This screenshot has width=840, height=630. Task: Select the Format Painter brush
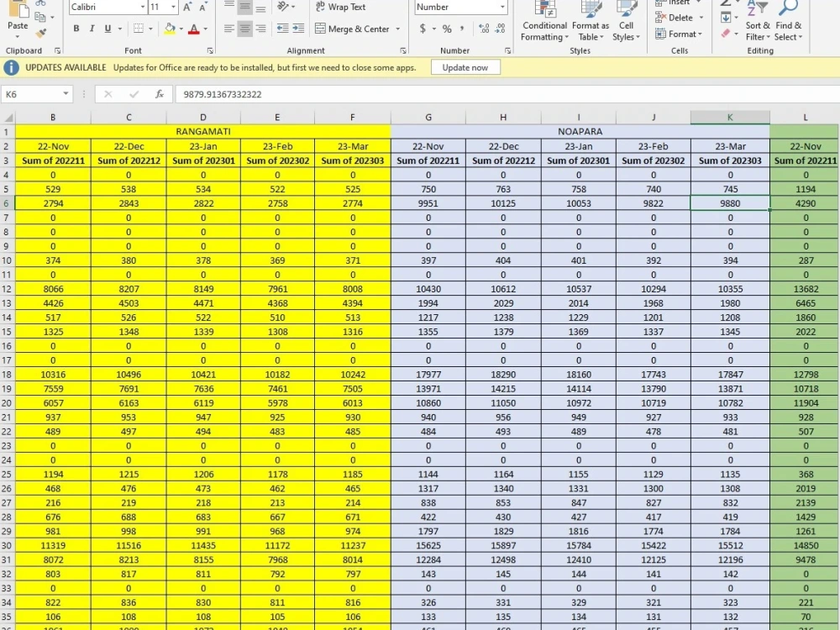click(x=40, y=34)
